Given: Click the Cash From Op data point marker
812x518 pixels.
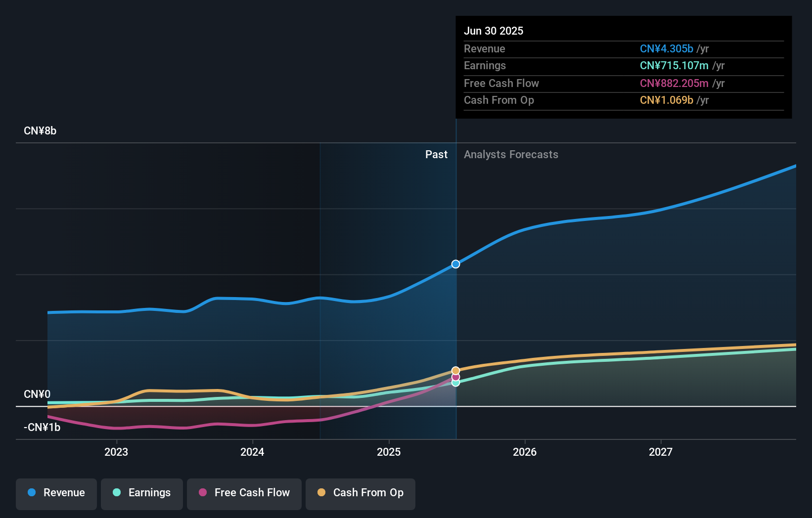Looking at the screenshot, I should point(456,371).
